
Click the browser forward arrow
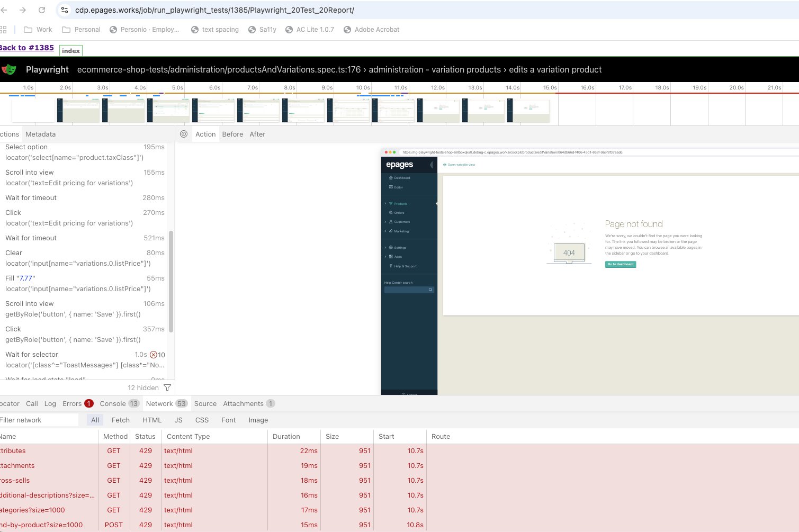click(x=23, y=10)
